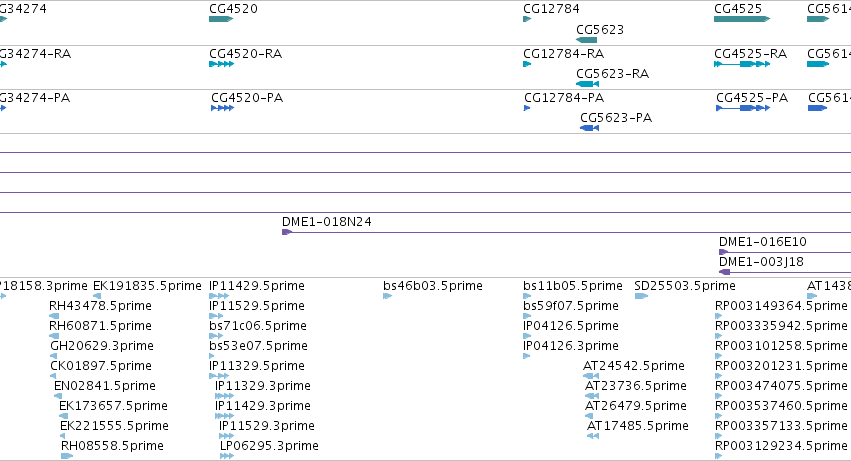Click the SD25503.5prime EST label

(x=685, y=286)
